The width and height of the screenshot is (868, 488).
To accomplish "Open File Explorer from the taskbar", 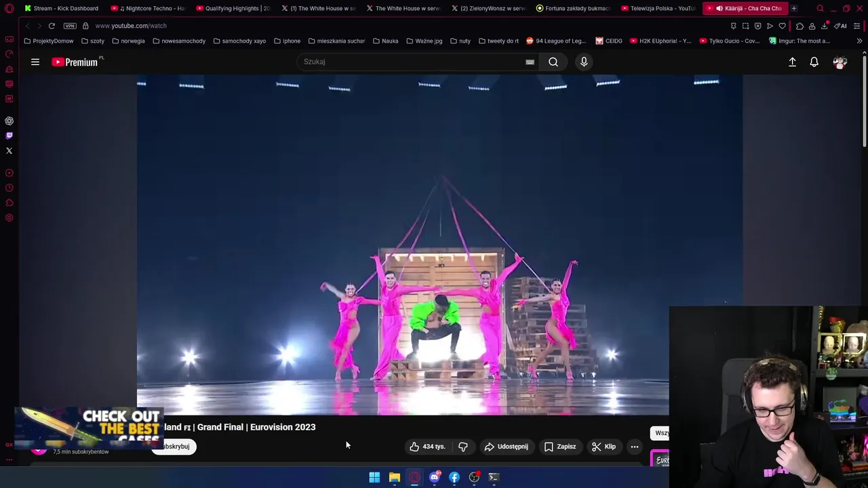I will [x=394, y=477].
